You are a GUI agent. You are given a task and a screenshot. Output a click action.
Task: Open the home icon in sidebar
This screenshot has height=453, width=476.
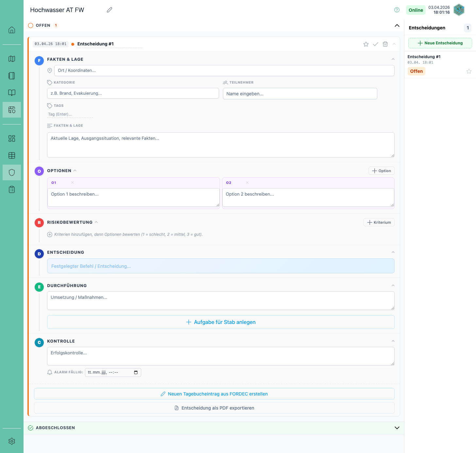point(12,30)
